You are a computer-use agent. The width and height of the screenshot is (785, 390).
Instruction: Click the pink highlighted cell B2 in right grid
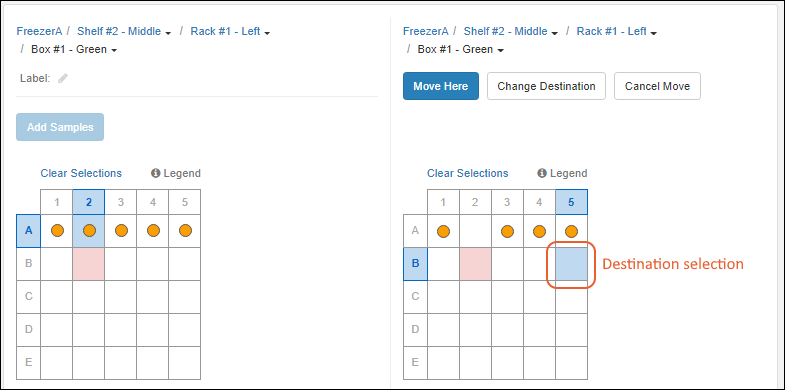[x=475, y=264]
